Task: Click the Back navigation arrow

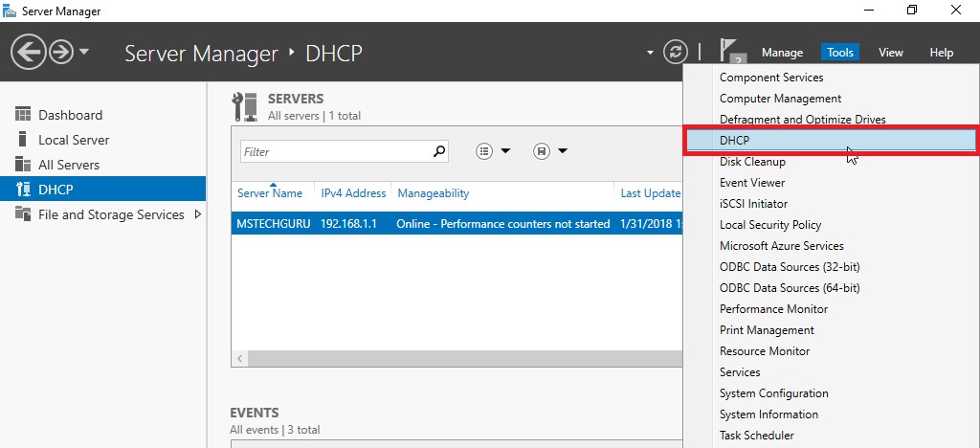Action: pyautogui.click(x=28, y=52)
